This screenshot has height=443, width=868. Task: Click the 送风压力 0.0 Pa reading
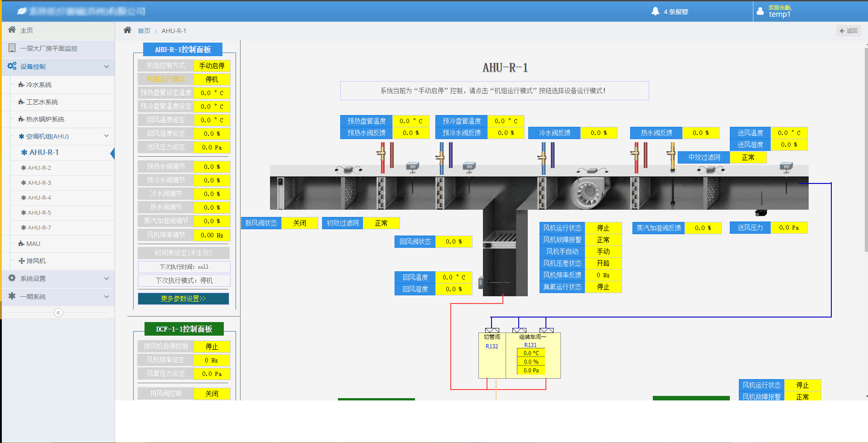click(x=789, y=227)
